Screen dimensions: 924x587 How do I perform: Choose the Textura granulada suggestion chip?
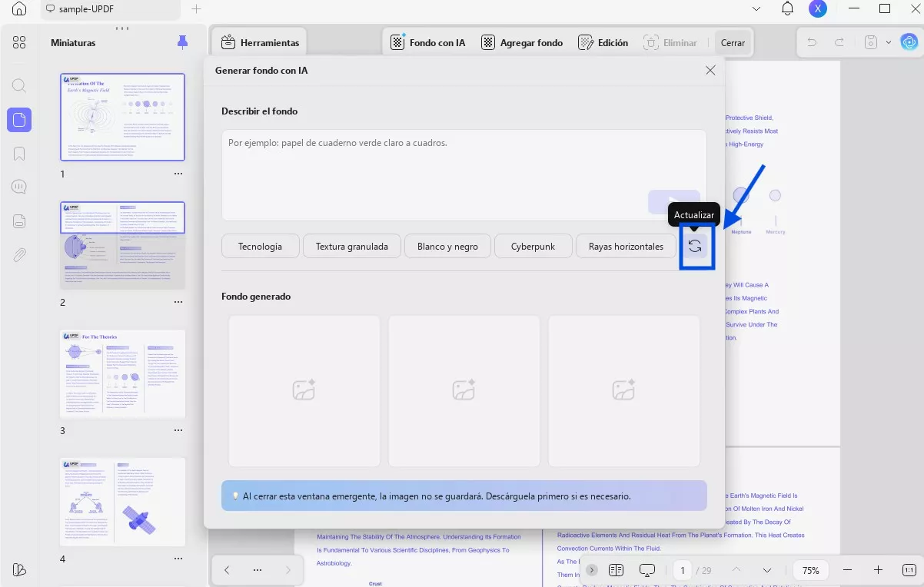(351, 246)
